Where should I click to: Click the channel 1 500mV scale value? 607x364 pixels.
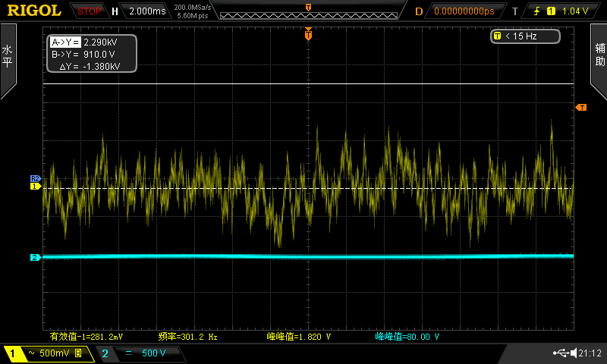[54, 353]
